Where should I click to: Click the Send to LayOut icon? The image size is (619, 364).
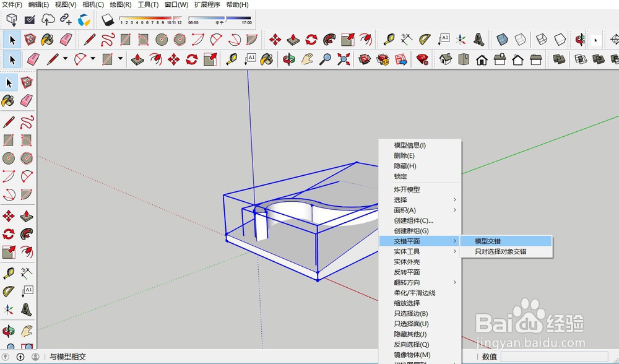pos(400,59)
